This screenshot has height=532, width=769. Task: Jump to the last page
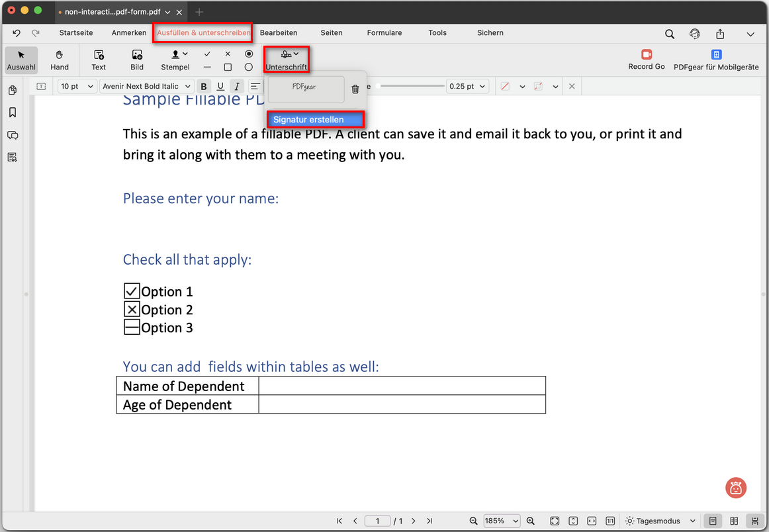coord(430,521)
